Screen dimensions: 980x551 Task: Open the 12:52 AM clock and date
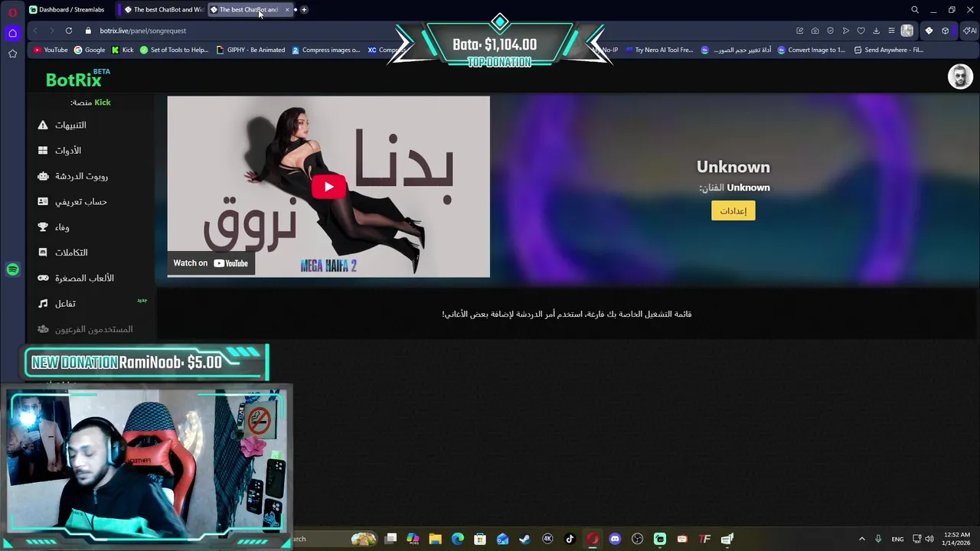956,539
